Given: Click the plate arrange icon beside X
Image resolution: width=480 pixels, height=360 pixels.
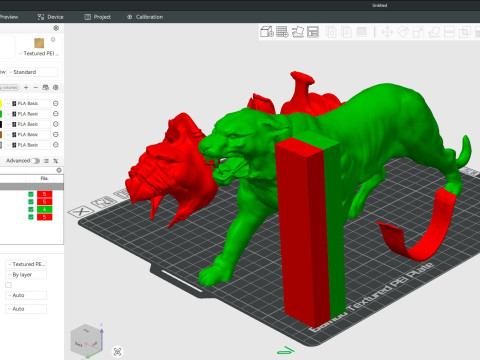Looking at the screenshot, I should (103, 202).
